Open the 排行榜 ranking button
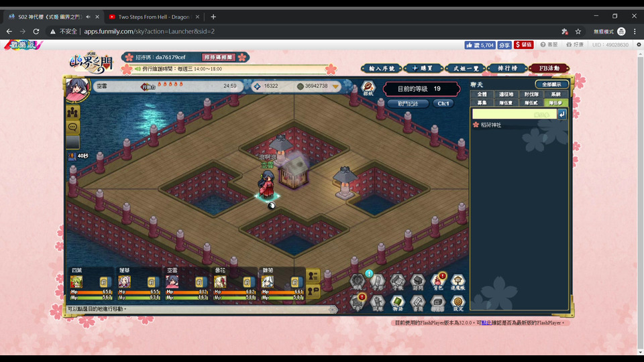 [x=507, y=68]
